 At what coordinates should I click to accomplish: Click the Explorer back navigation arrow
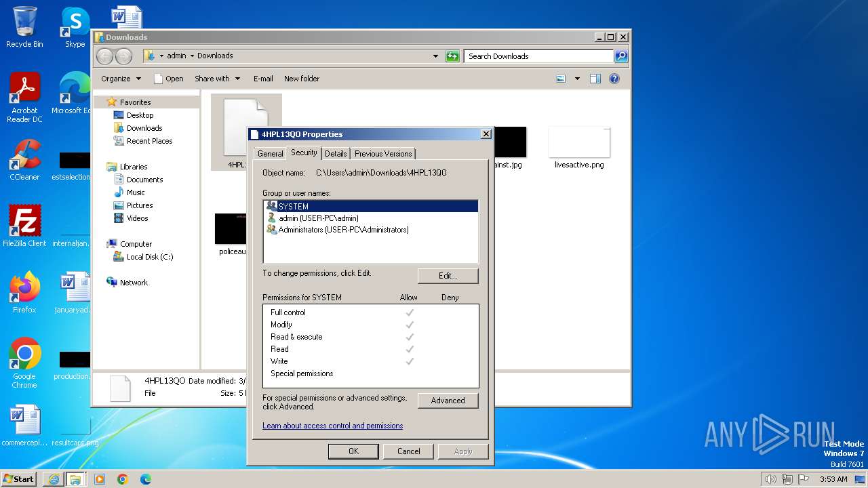[104, 56]
